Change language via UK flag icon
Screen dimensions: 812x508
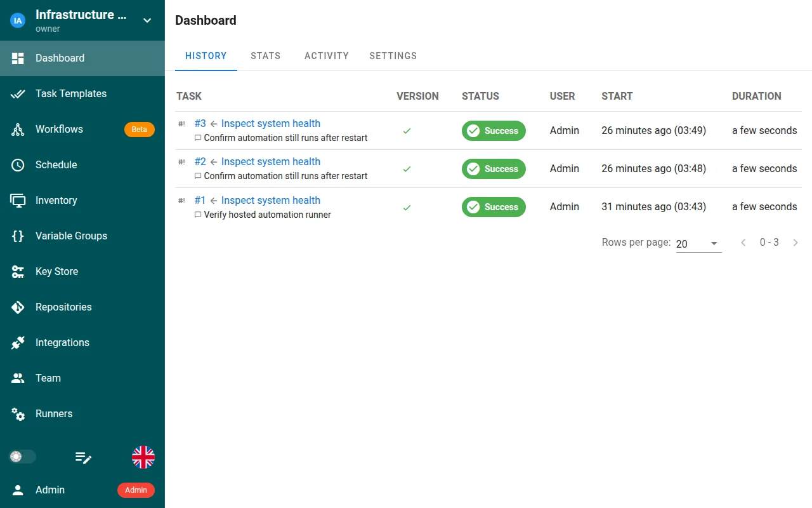143,457
